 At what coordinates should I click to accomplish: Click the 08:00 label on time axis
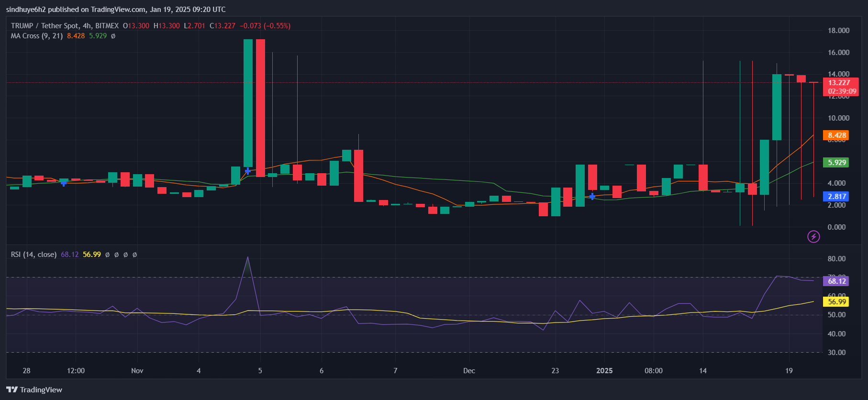pyautogui.click(x=654, y=371)
